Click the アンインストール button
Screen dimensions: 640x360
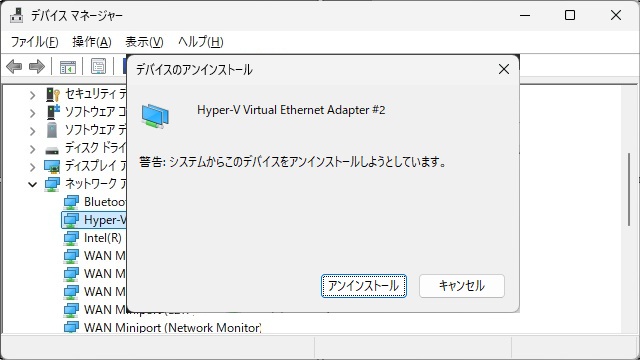coord(364,286)
